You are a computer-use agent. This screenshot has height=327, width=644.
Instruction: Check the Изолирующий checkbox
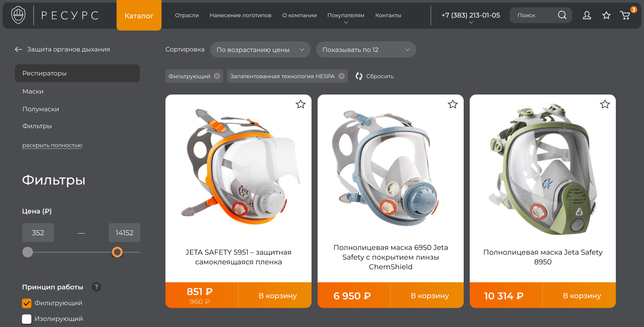pyautogui.click(x=27, y=319)
